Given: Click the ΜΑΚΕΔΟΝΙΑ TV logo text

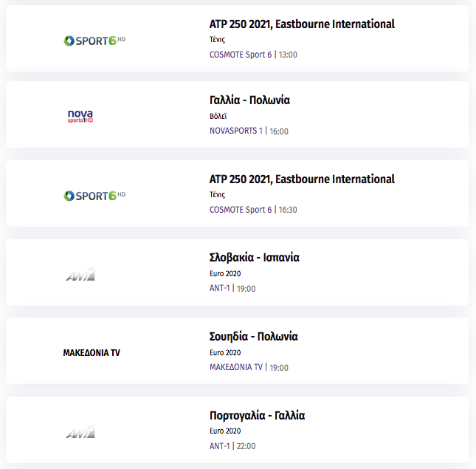Looking at the screenshot, I should tap(92, 352).
